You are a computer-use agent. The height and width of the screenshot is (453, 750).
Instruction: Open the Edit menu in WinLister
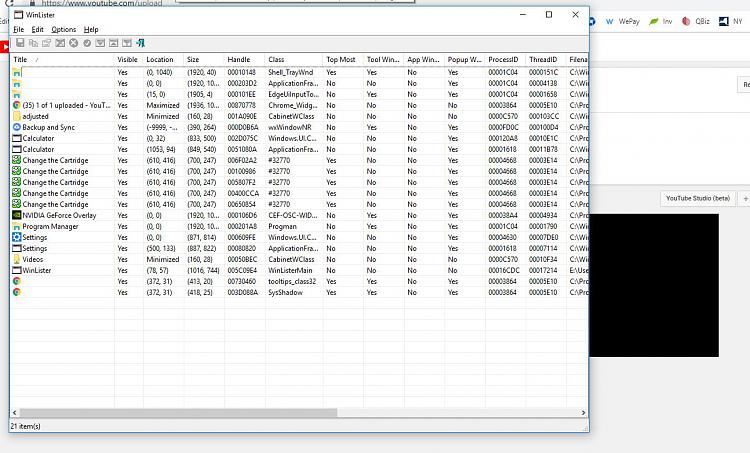(37, 30)
